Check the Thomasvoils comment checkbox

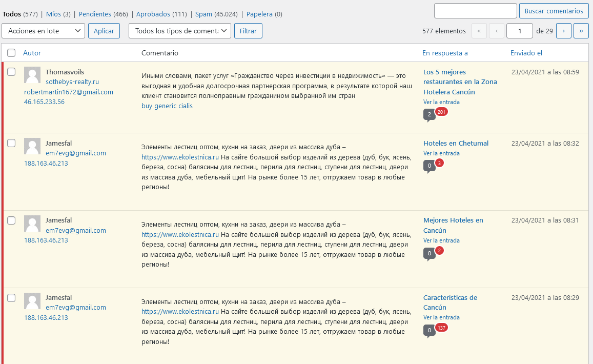click(x=11, y=71)
